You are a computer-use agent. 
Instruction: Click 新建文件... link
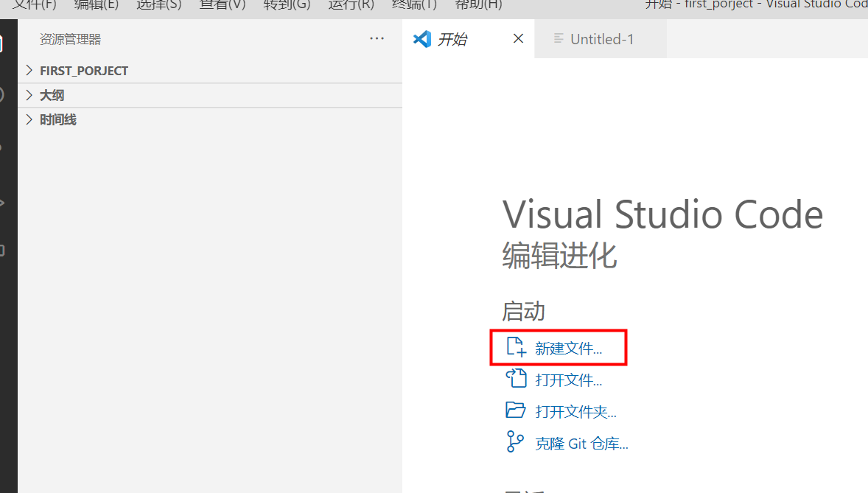click(x=569, y=349)
